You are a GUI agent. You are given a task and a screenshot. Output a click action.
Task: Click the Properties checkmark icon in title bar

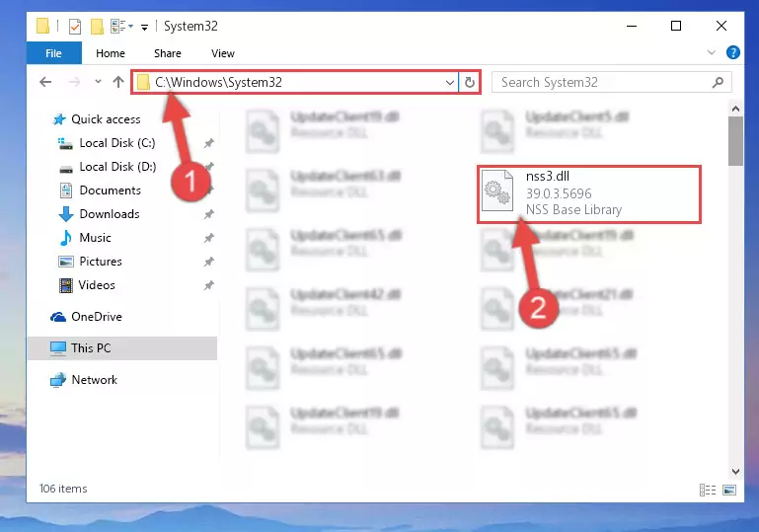[75, 26]
